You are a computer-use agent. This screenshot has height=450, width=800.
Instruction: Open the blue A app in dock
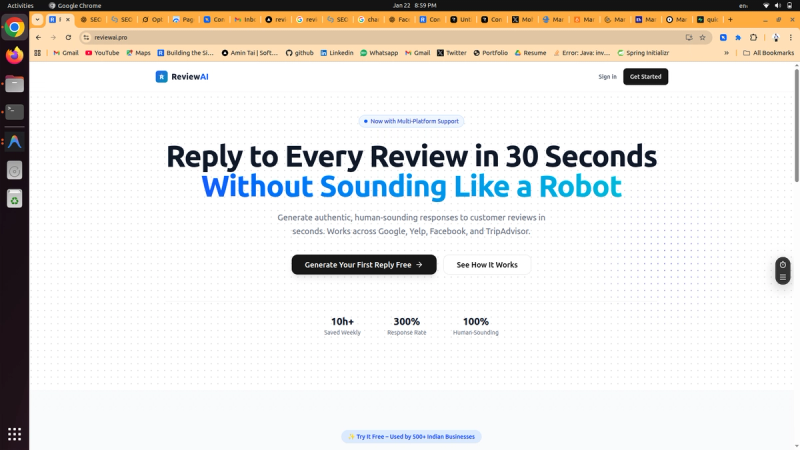[x=14, y=141]
